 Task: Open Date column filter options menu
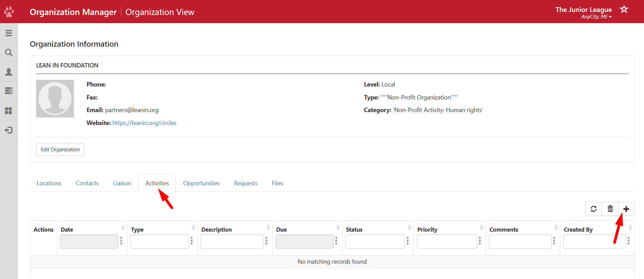point(121,241)
